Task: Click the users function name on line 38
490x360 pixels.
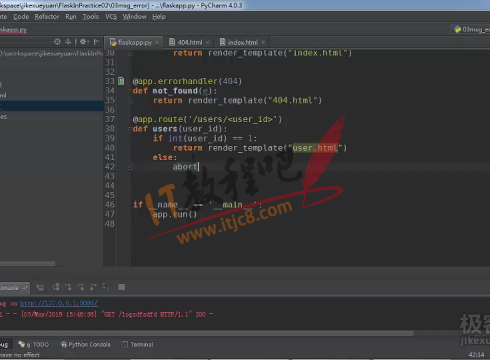Action: pos(165,129)
